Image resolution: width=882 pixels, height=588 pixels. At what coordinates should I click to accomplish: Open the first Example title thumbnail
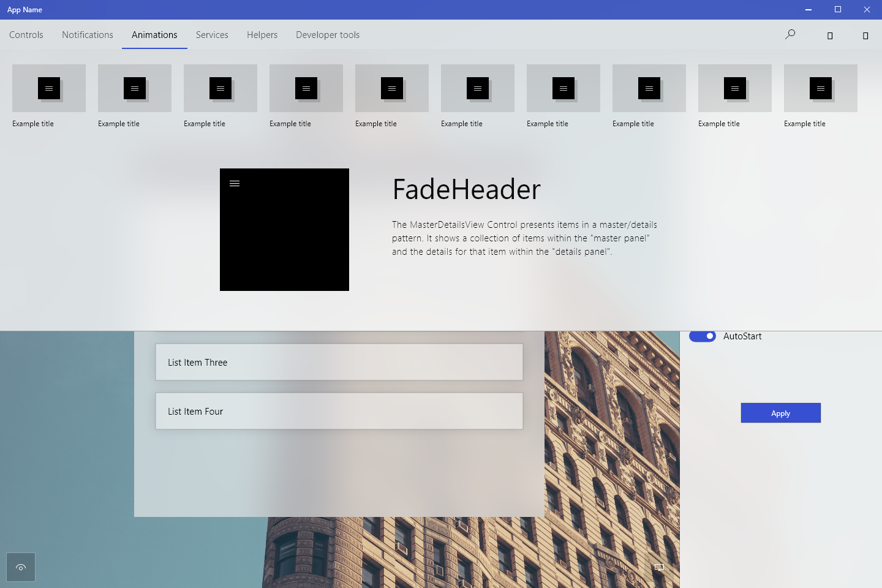point(49,88)
